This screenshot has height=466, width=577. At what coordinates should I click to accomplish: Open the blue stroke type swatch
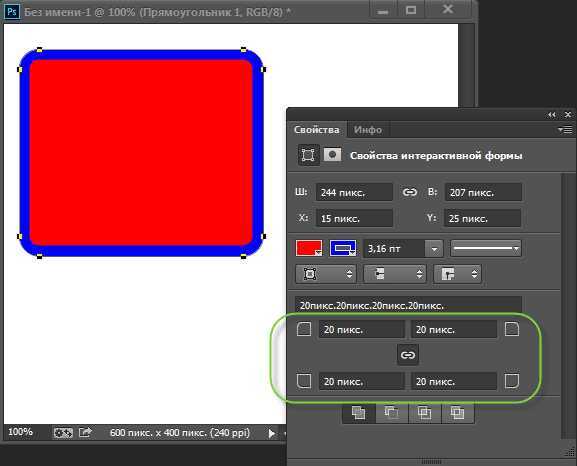(343, 248)
